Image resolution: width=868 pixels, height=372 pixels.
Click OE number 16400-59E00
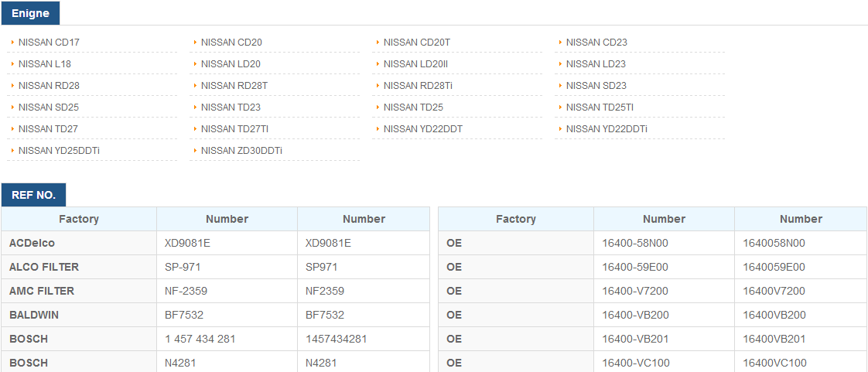665,267
